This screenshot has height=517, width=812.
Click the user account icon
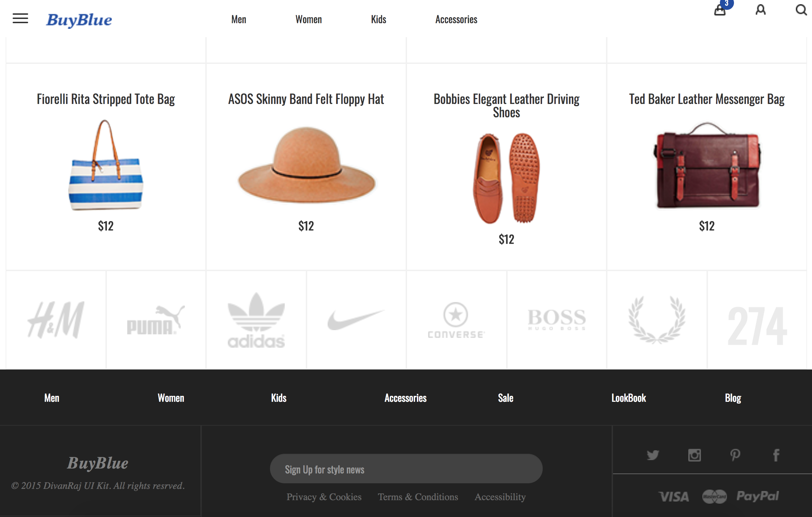click(761, 10)
